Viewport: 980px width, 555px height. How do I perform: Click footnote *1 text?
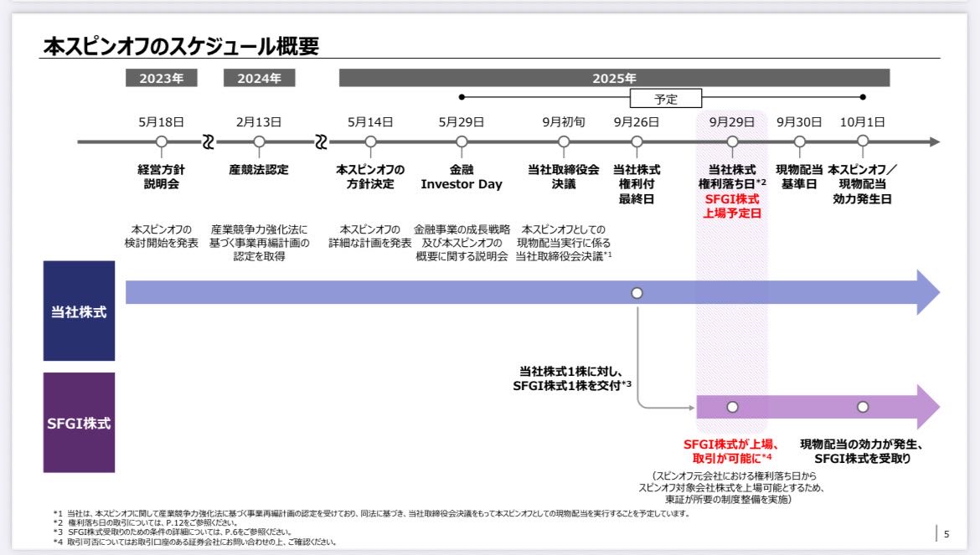[x=371, y=513]
